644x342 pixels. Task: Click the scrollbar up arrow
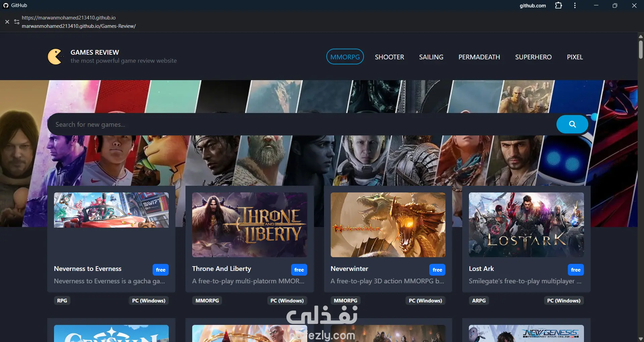tap(641, 36)
